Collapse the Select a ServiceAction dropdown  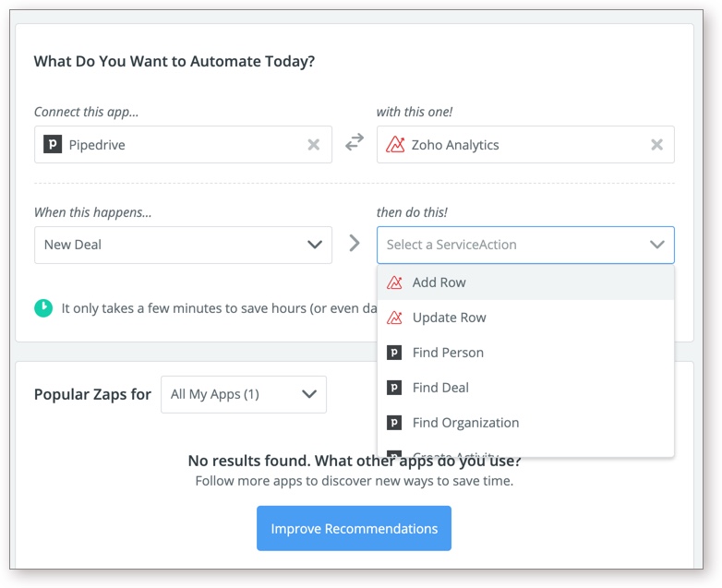click(656, 245)
